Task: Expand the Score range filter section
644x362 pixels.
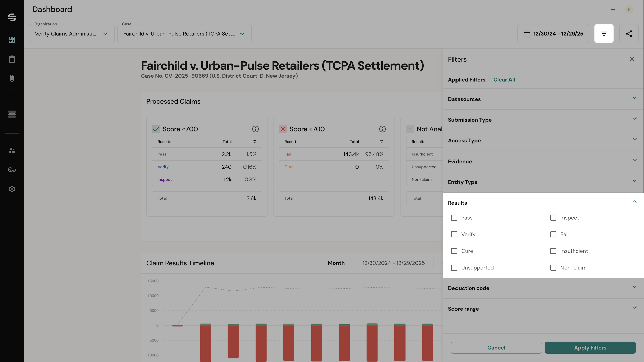Action: [543, 309]
